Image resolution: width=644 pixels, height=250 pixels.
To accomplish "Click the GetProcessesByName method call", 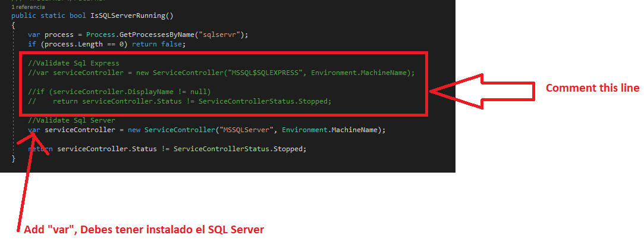I will pyautogui.click(x=157, y=35).
